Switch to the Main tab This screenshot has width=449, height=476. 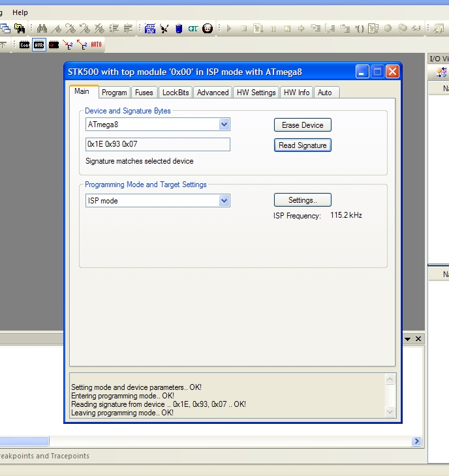tap(82, 91)
